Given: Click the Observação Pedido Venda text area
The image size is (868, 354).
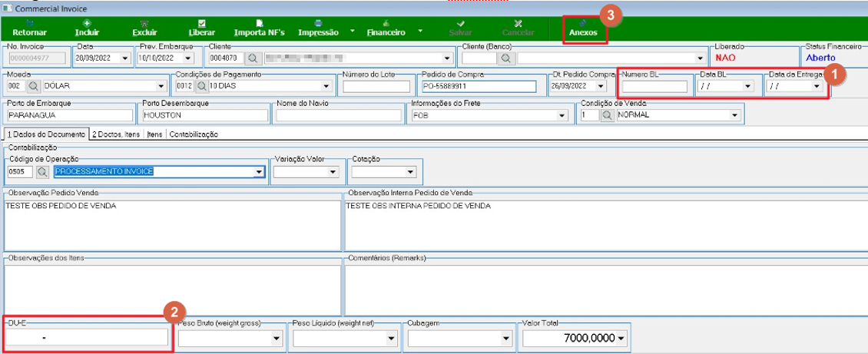Looking at the screenshot, I should [x=172, y=225].
